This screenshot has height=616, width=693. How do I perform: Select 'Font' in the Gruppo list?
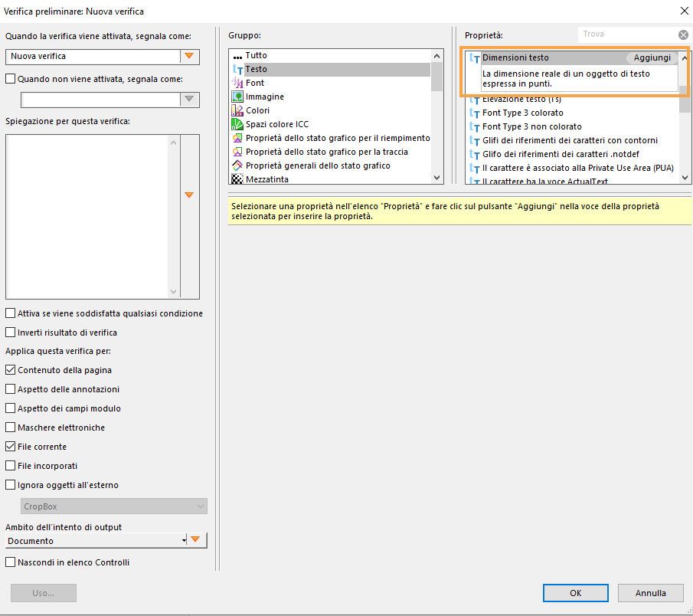[x=255, y=83]
